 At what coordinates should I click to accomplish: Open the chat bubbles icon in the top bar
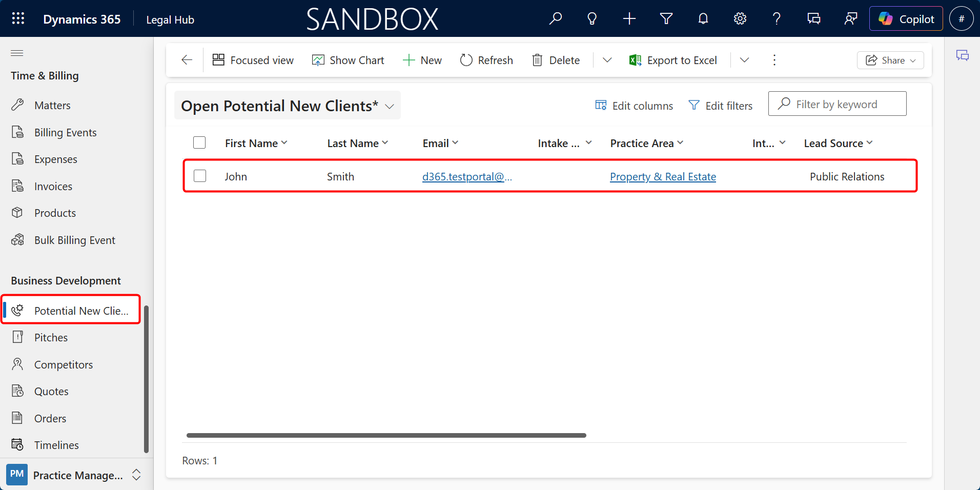(814, 19)
